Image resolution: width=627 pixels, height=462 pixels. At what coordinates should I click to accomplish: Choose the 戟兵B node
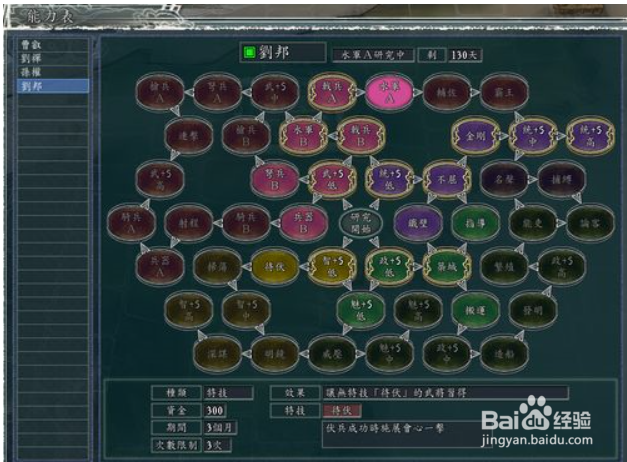coord(361,136)
